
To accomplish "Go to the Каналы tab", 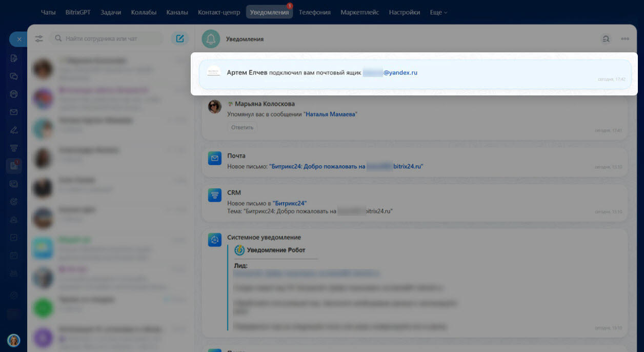I will (177, 12).
